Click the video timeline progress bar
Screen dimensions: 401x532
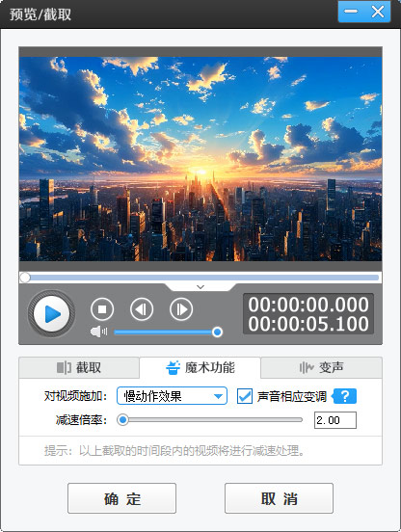coord(200,278)
